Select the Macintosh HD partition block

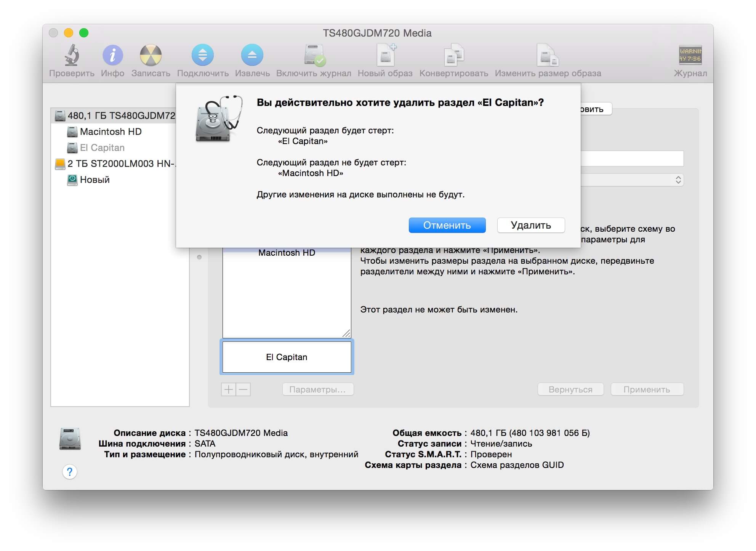287,292
